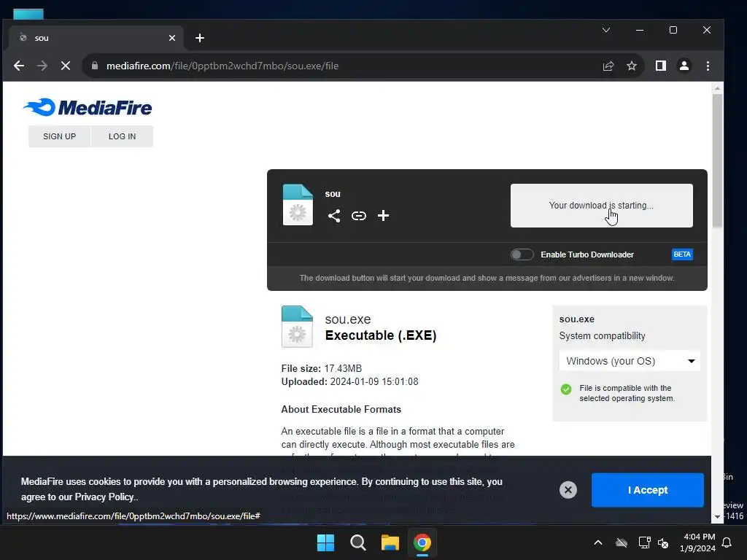747x560 pixels.
Task: Click Chrome icon in taskbar
Action: pyautogui.click(x=422, y=542)
